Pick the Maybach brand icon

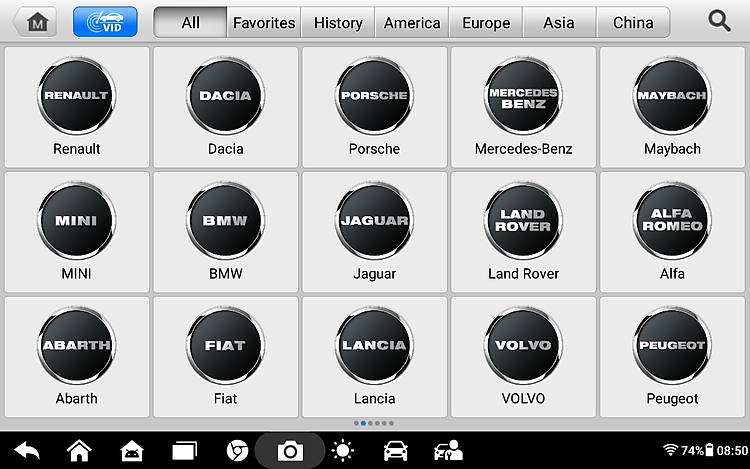pyautogui.click(x=672, y=96)
